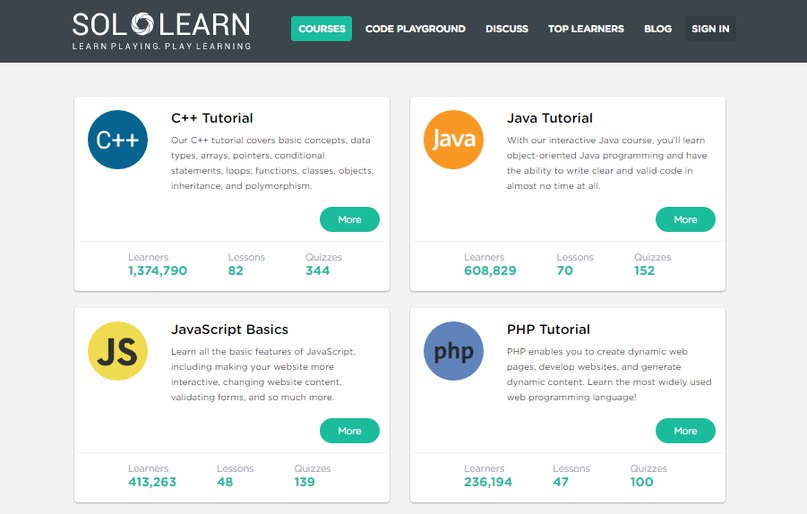The height and width of the screenshot is (514, 807).
Task: Click More on the PHP Tutorial card
Action: pos(686,431)
